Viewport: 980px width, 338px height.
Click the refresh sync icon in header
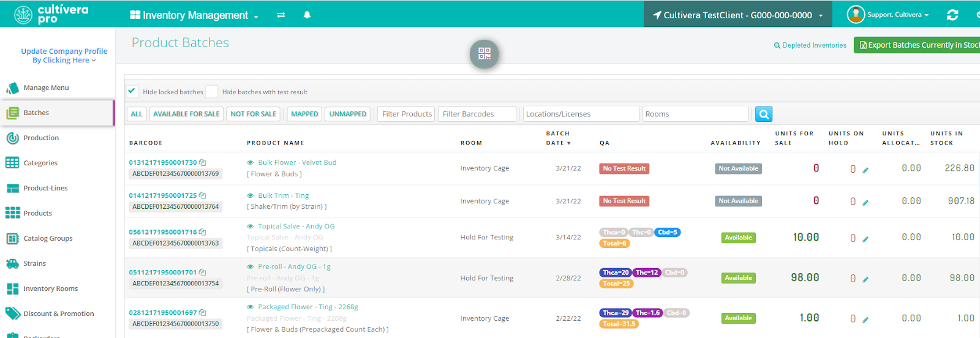(x=952, y=15)
